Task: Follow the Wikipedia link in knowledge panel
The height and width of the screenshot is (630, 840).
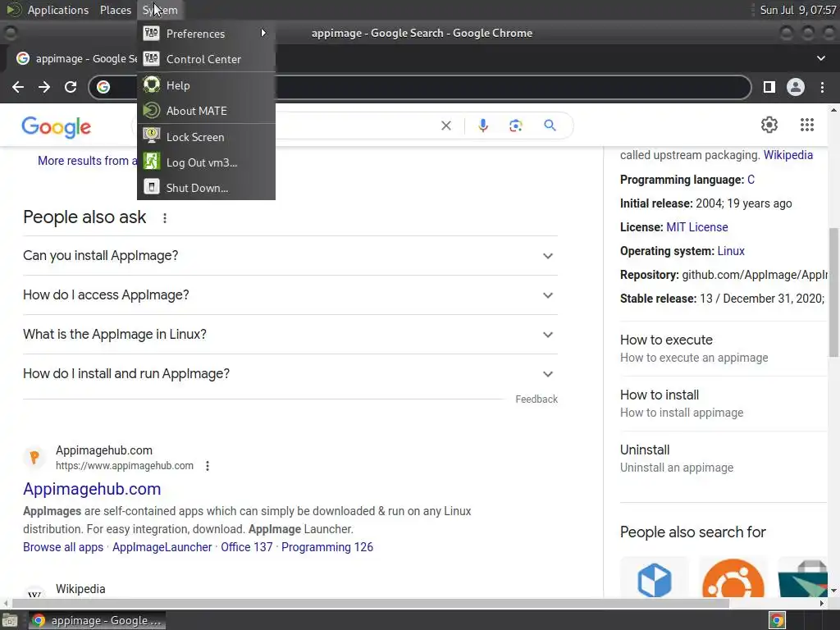Action: (788, 155)
